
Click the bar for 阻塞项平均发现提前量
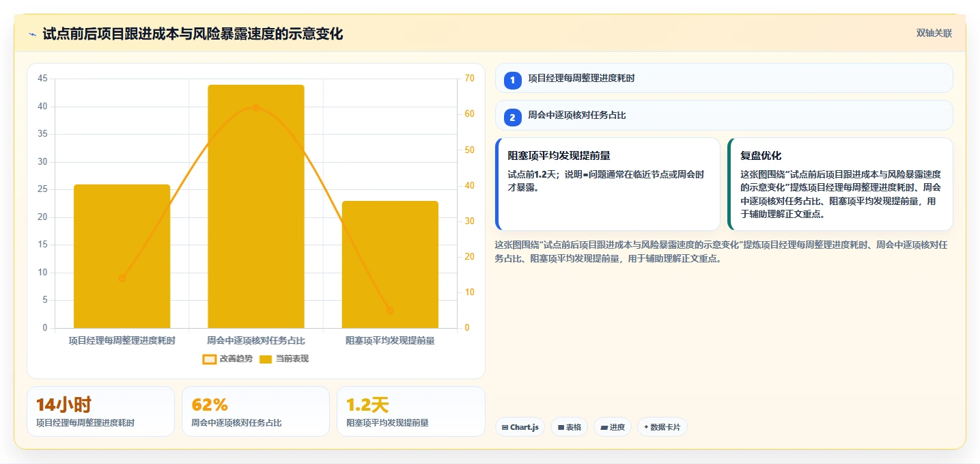(390, 264)
